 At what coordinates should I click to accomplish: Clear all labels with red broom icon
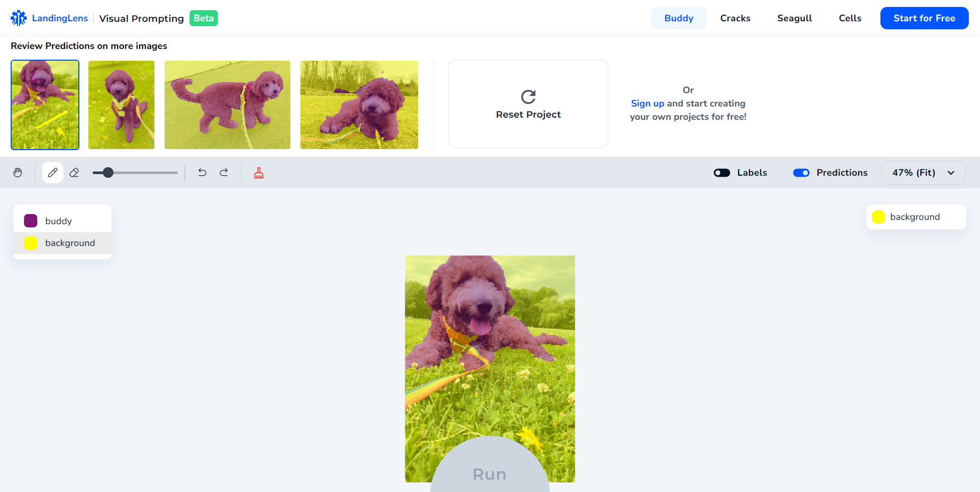tap(259, 173)
